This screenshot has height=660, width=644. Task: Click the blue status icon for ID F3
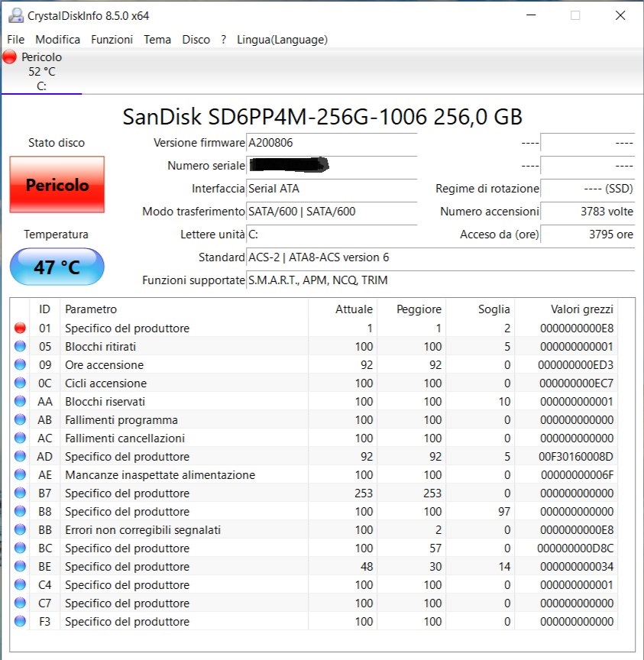[20, 621]
